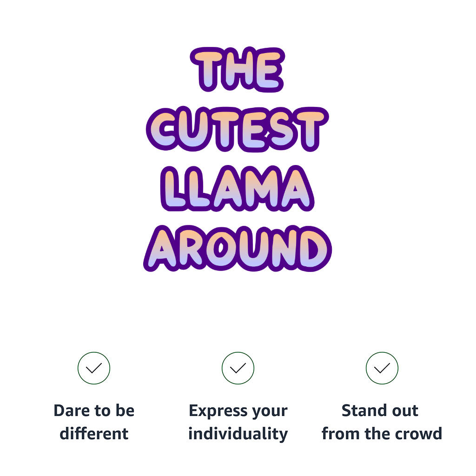Select the "from the crowd" text line
Image resolution: width=476 pixels, height=476 pixels.
click(382, 434)
